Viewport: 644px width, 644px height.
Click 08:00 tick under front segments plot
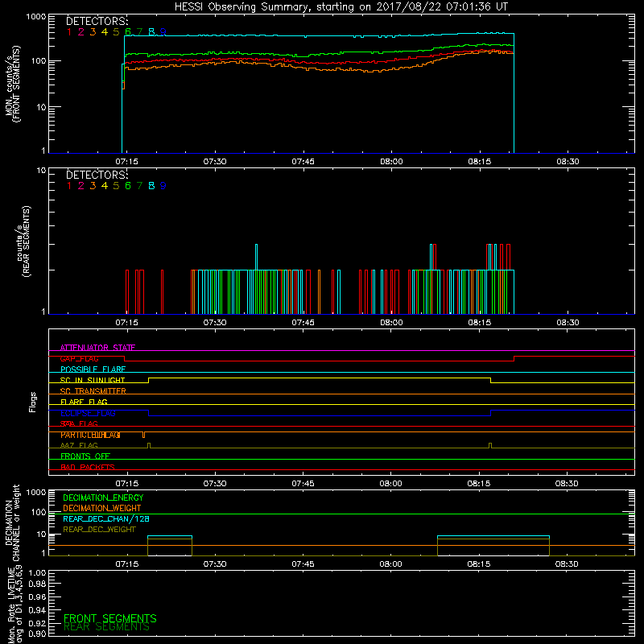(391, 162)
